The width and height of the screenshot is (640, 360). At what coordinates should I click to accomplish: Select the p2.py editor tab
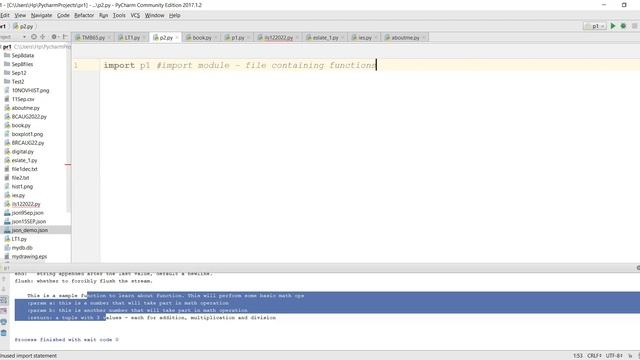[x=166, y=38]
